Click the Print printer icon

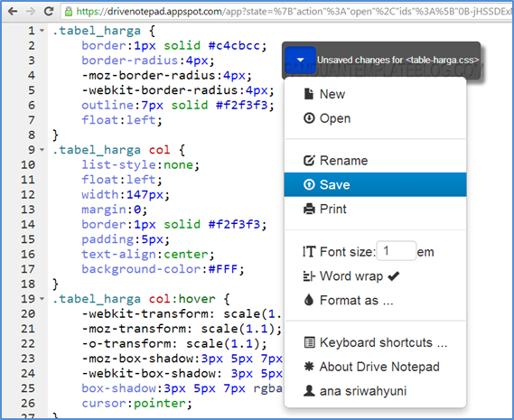coord(309,209)
